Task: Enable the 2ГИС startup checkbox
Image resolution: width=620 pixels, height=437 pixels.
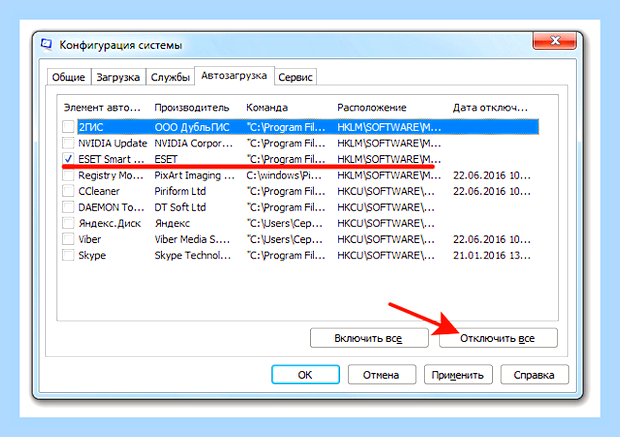Action: click(68, 127)
